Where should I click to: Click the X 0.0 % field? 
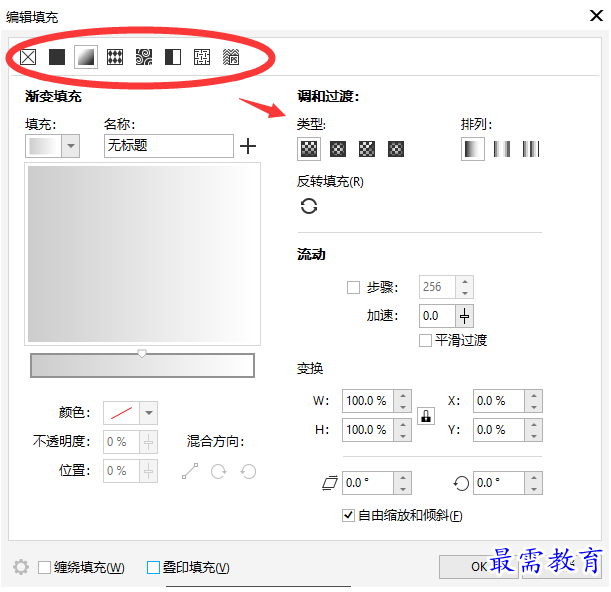click(x=499, y=401)
